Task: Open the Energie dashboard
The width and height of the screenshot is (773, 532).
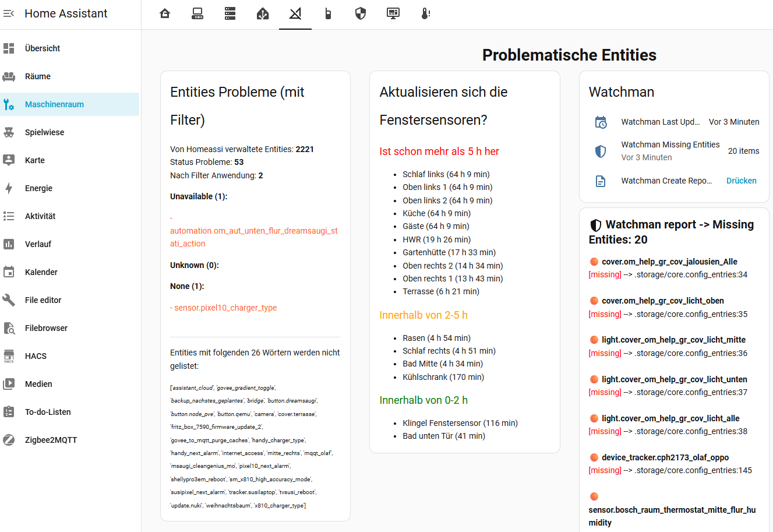Action: coord(38,188)
